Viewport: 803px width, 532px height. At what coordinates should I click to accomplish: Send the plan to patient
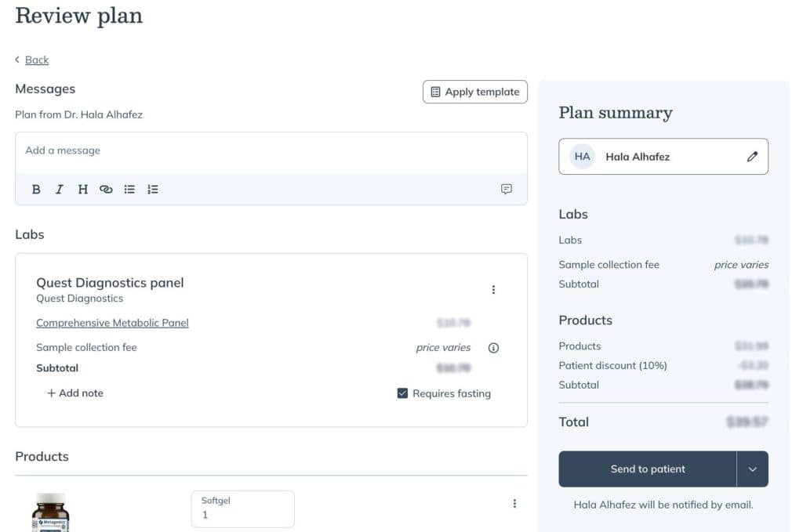pos(647,469)
